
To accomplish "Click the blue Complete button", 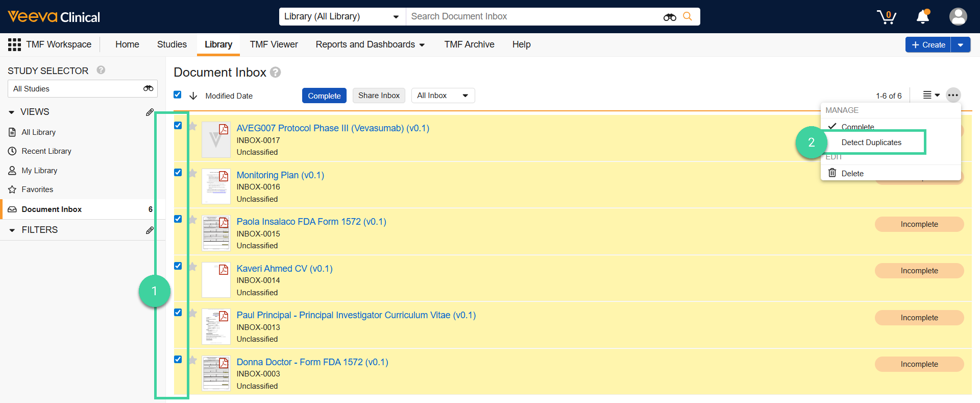I will pos(324,96).
